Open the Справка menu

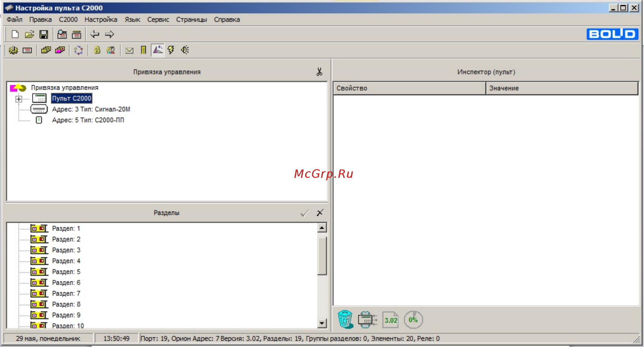(227, 20)
